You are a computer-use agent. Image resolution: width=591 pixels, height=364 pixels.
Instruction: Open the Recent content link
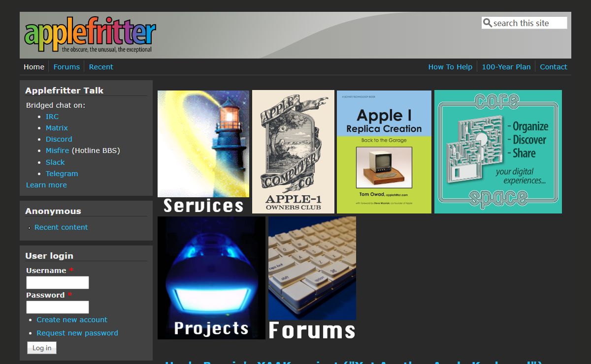(61, 227)
